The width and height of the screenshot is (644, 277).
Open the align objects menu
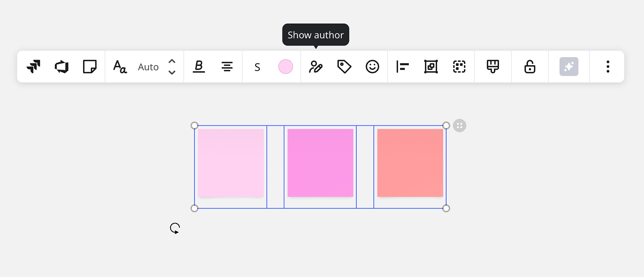pyautogui.click(x=402, y=66)
